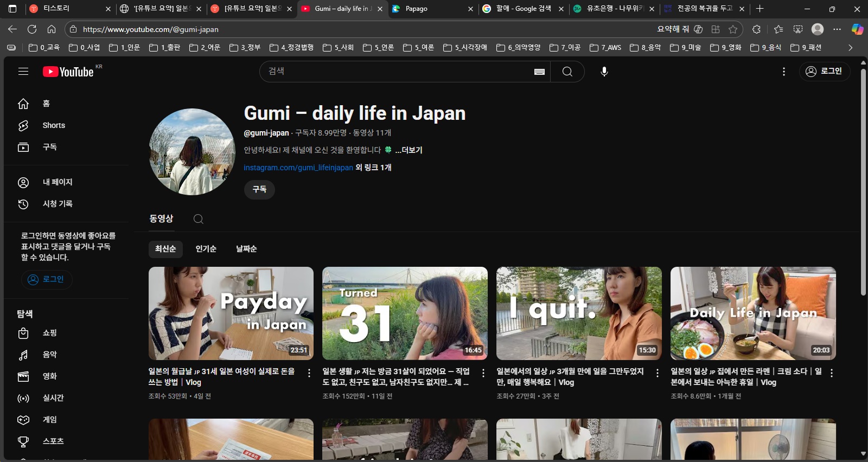
Task: Select the 인기순 sort chip
Action: pos(206,249)
